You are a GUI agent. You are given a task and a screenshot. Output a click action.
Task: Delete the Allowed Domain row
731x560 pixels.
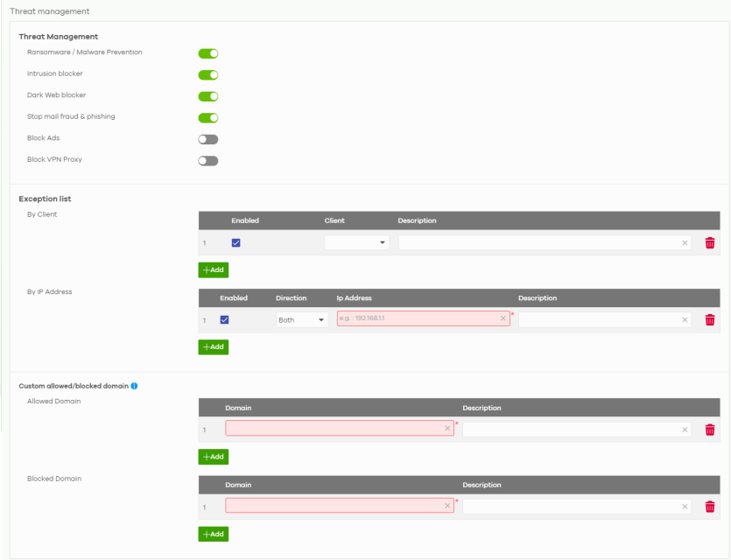pos(709,430)
